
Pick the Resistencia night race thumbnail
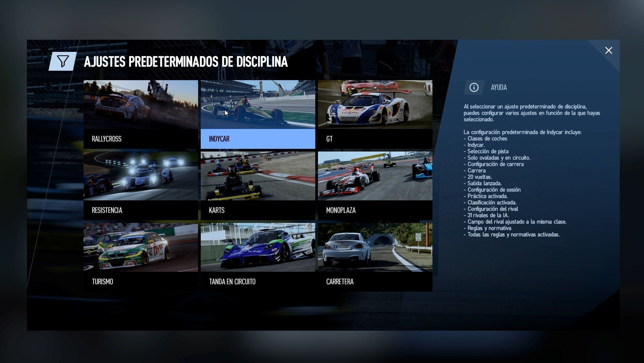pos(141,176)
